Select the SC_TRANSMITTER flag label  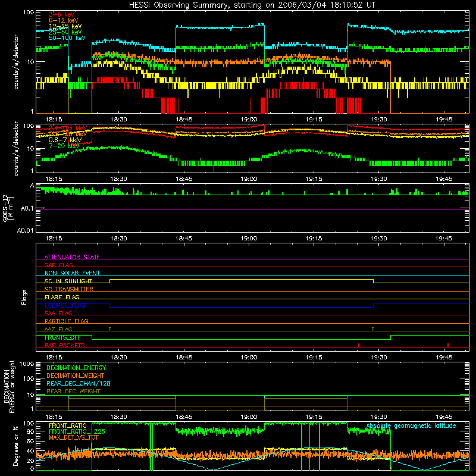click(x=69, y=289)
